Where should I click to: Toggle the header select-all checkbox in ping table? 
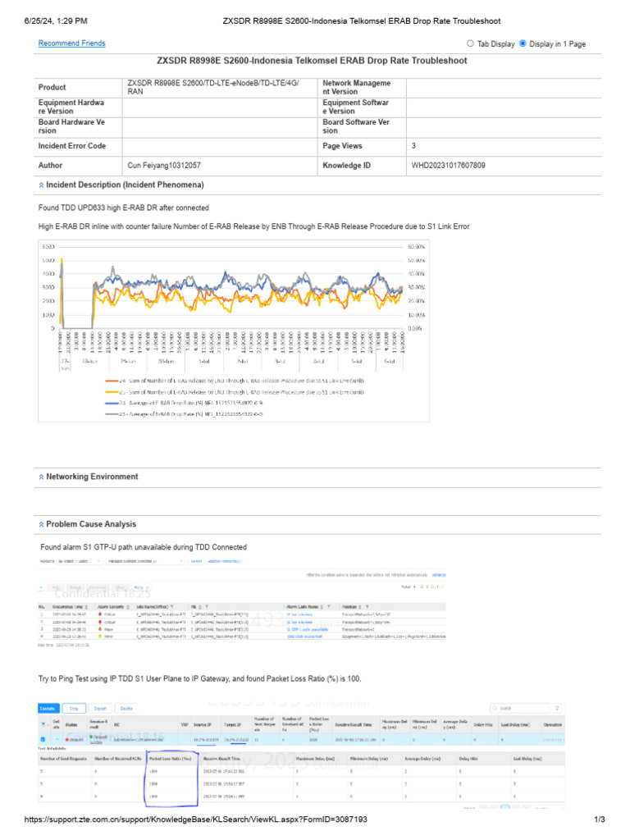tap(43, 724)
